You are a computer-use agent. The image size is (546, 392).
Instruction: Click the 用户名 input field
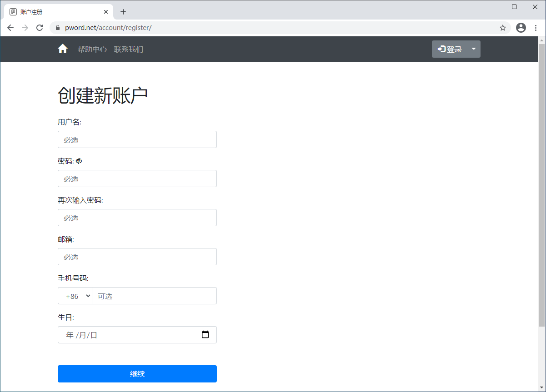point(137,139)
